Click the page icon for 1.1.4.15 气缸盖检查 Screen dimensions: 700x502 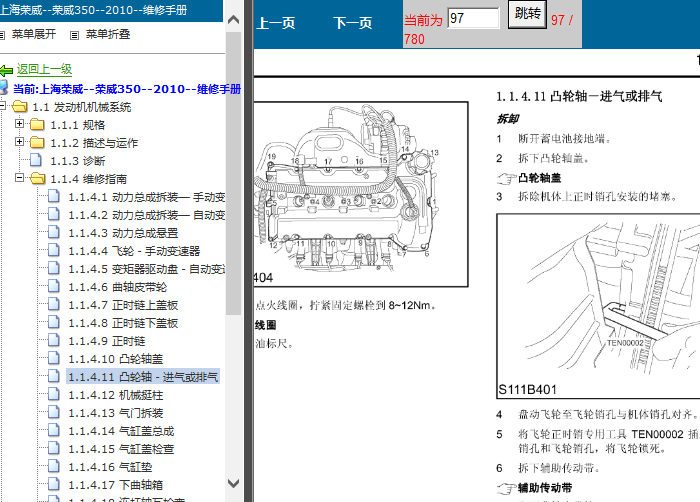pyautogui.click(x=54, y=448)
